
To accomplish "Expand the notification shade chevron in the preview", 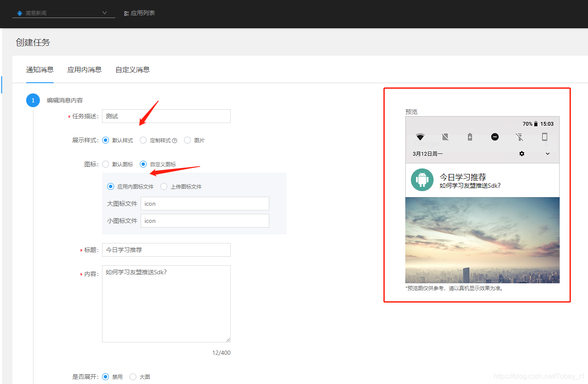I will click(x=548, y=153).
